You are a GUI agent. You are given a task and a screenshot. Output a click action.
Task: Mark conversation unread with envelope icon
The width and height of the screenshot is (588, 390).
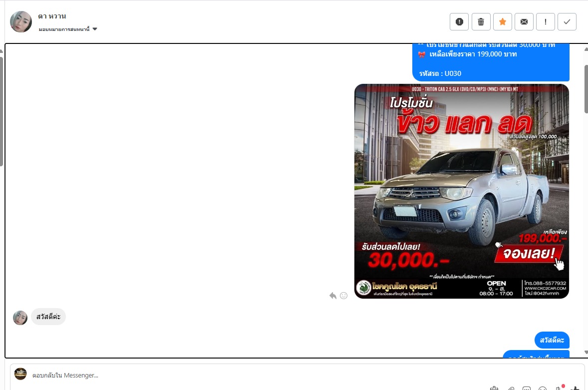click(524, 22)
